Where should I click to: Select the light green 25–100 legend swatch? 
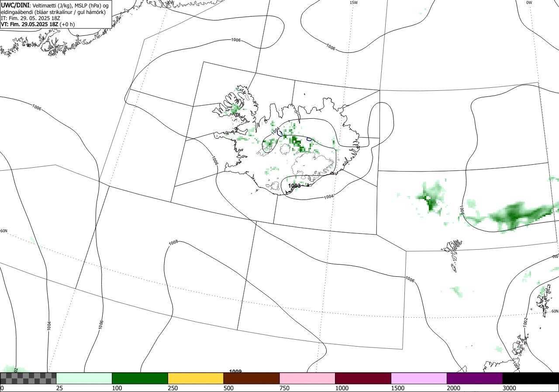click(84, 378)
